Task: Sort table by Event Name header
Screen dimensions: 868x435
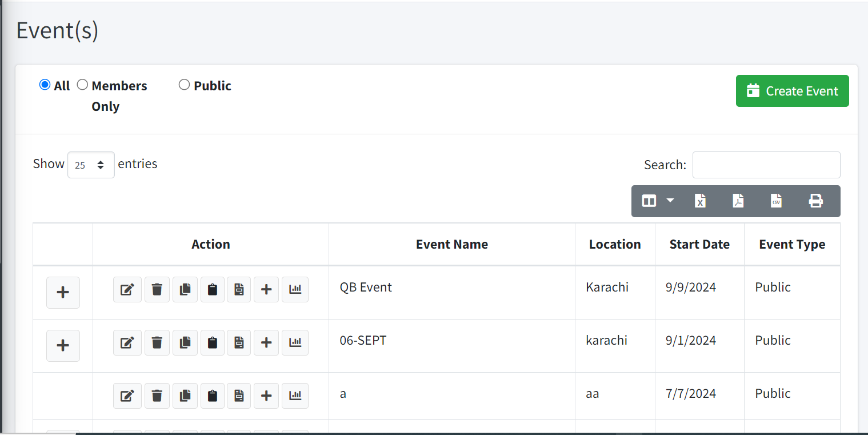Action: [x=451, y=244]
